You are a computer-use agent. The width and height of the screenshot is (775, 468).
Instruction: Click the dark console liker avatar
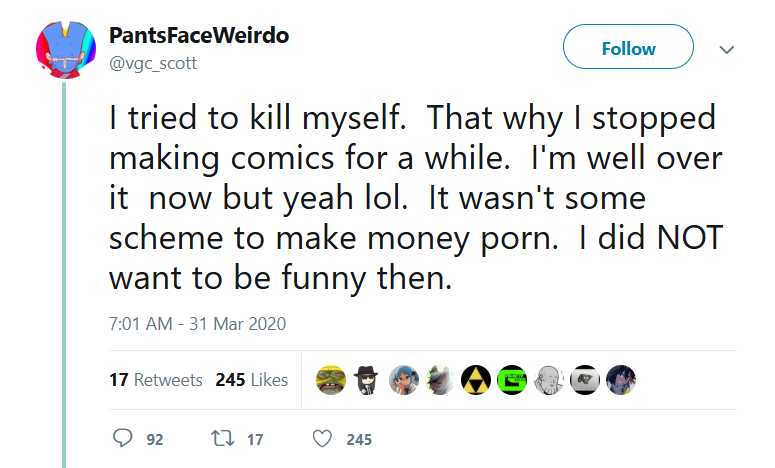(585, 380)
